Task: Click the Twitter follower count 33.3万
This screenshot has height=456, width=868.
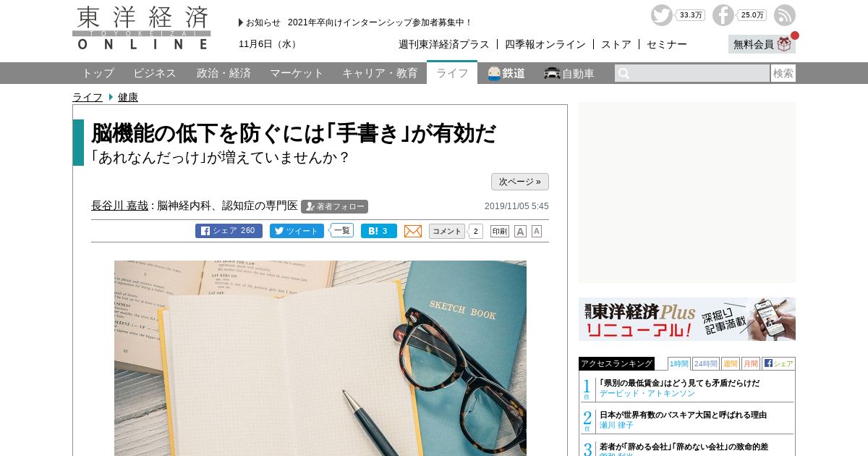Action: tap(690, 15)
